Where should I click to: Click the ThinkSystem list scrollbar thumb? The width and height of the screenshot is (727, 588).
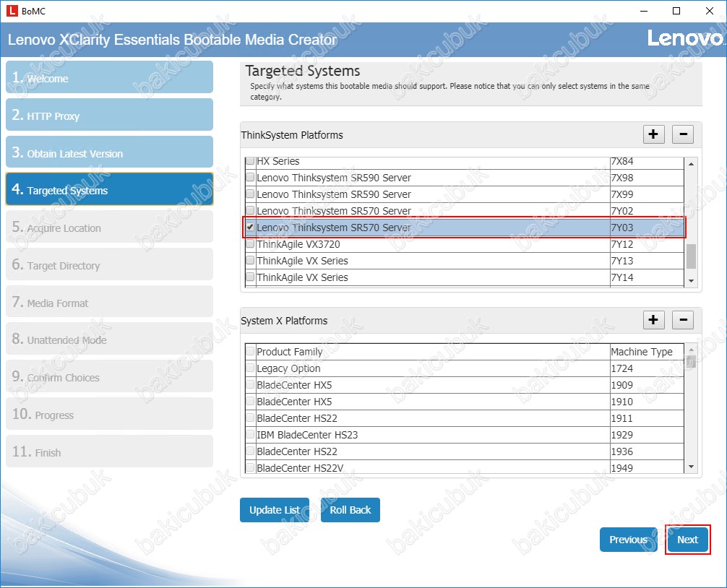point(691,256)
